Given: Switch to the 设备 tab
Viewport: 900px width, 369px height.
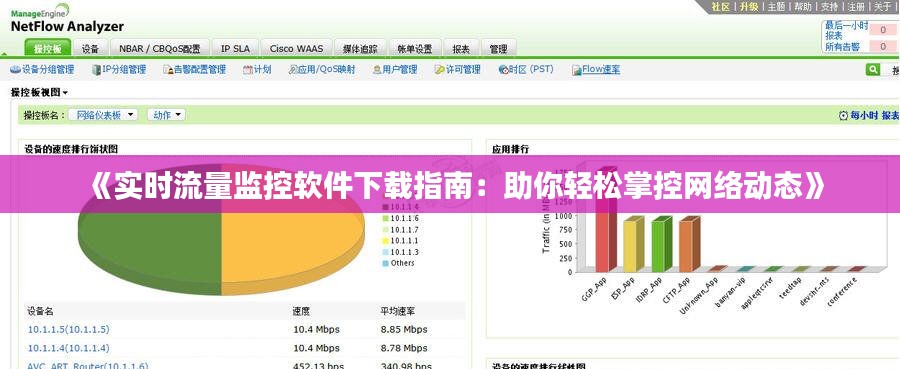Looking at the screenshot, I should (x=90, y=49).
